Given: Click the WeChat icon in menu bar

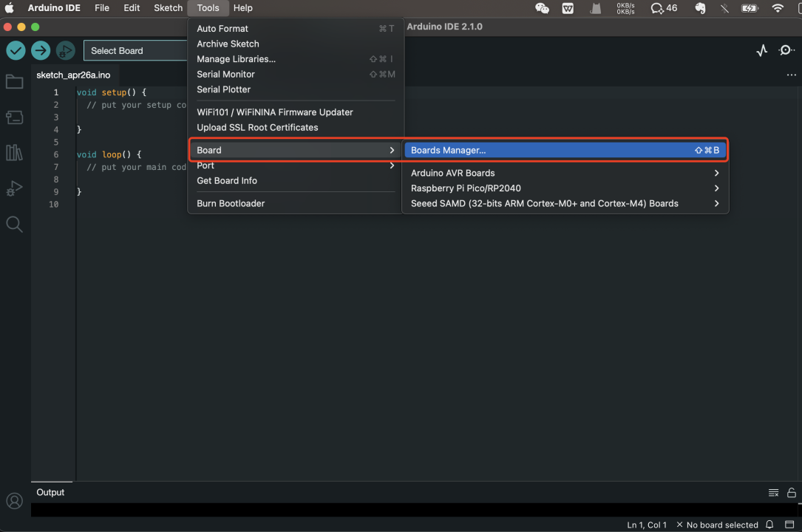Looking at the screenshot, I should point(542,7).
